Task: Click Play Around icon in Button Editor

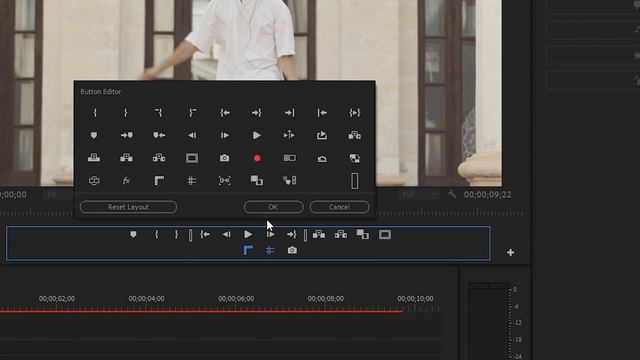Action: point(289,135)
